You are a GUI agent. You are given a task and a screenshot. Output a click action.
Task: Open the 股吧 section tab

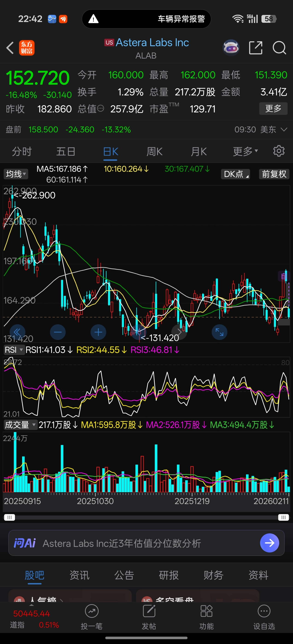(x=35, y=575)
